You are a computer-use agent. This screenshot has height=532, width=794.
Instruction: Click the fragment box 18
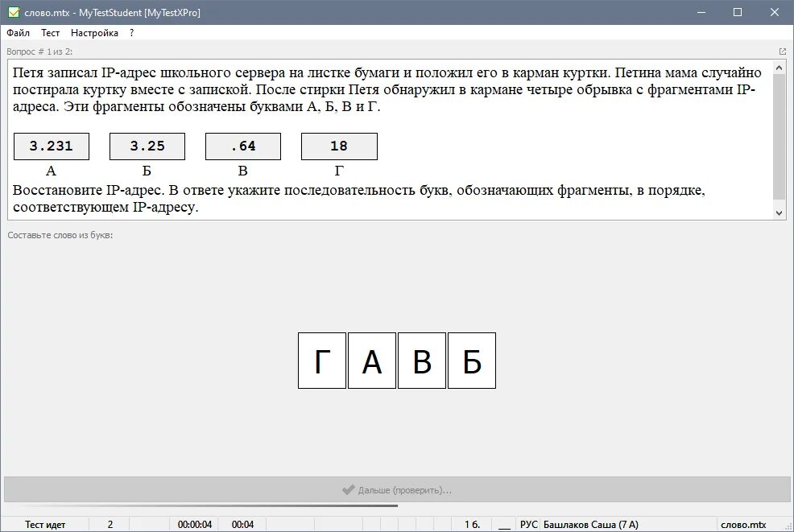[x=339, y=146]
